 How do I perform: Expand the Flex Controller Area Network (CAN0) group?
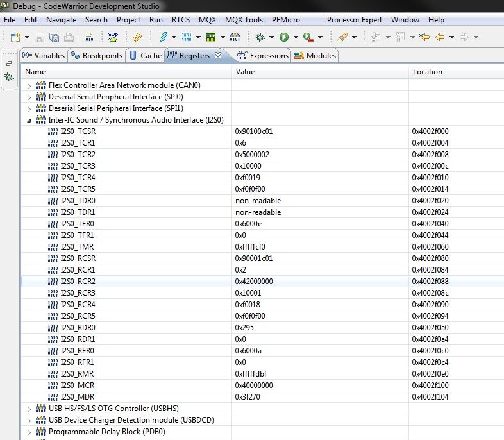29,86
